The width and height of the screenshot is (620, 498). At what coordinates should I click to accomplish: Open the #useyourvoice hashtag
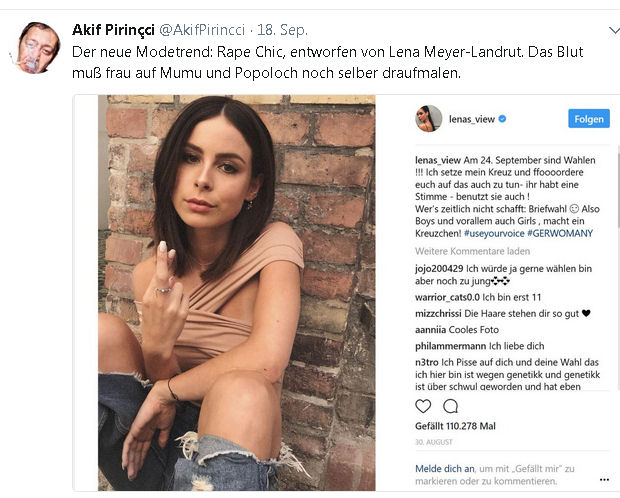click(494, 233)
